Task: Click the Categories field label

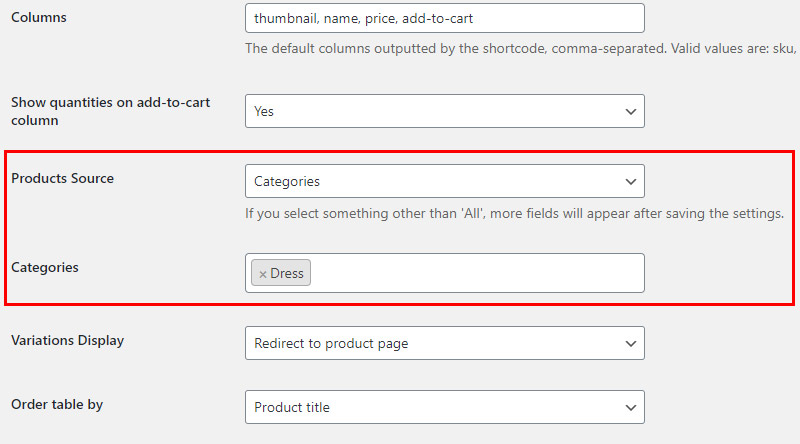Action: click(45, 267)
